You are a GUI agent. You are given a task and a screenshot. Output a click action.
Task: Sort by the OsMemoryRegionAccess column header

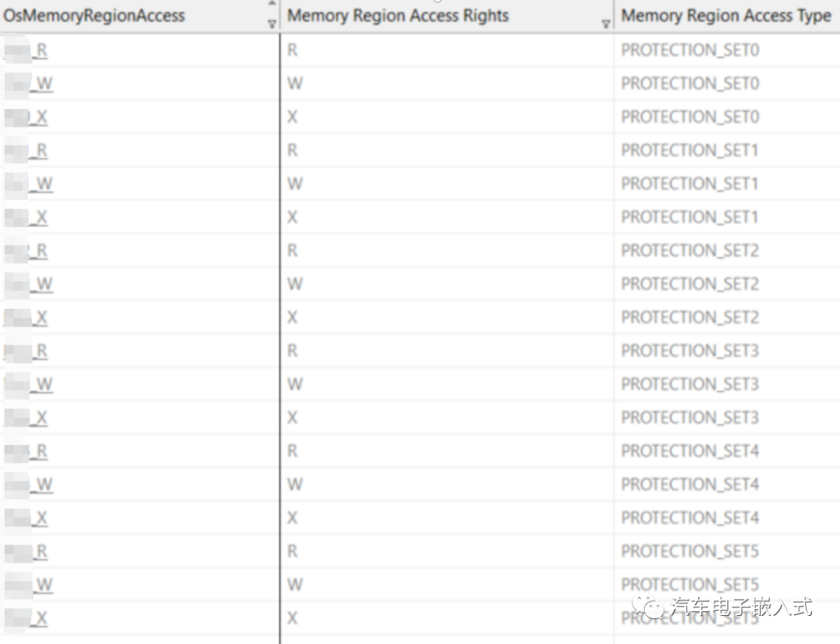pos(94,16)
